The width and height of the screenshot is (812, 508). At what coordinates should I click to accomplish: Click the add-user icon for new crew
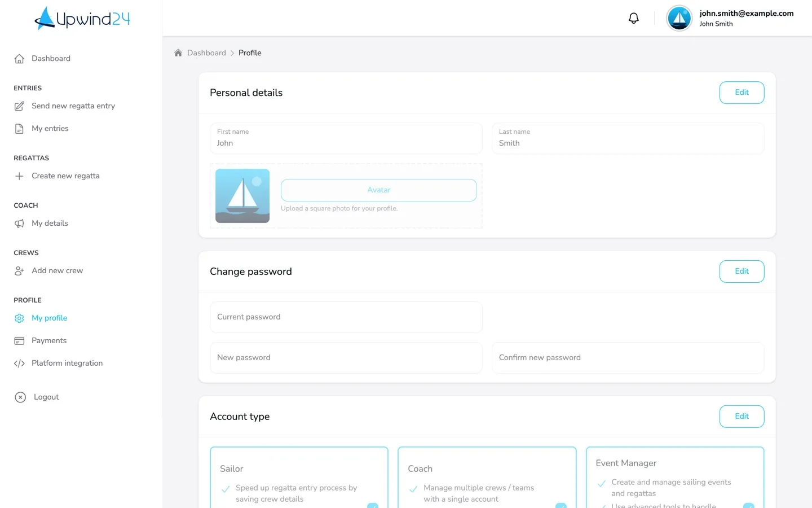point(19,271)
